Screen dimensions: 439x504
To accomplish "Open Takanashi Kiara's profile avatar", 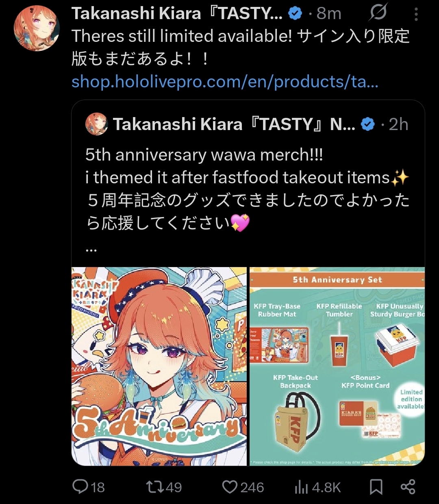I will point(37,28).
